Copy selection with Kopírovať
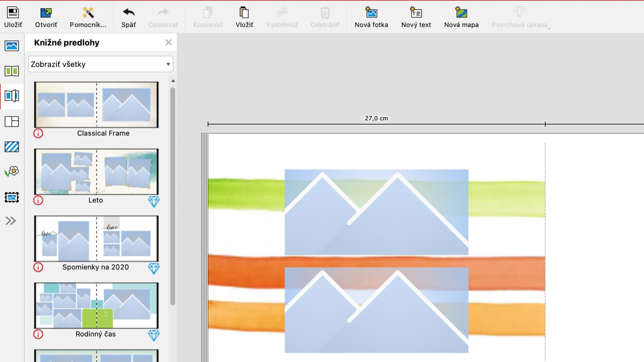 pos(208,18)
